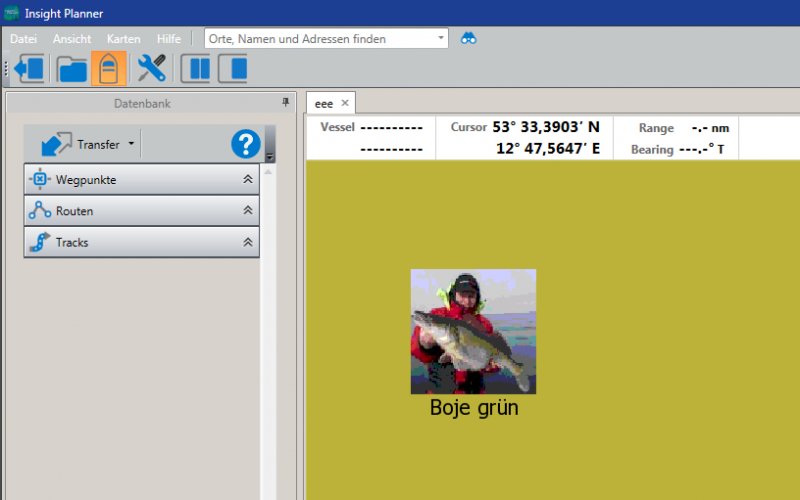Viewport: 800px width, 500px height.
Task: Click the binoculars search icon
Action: (x=468, y=39)
